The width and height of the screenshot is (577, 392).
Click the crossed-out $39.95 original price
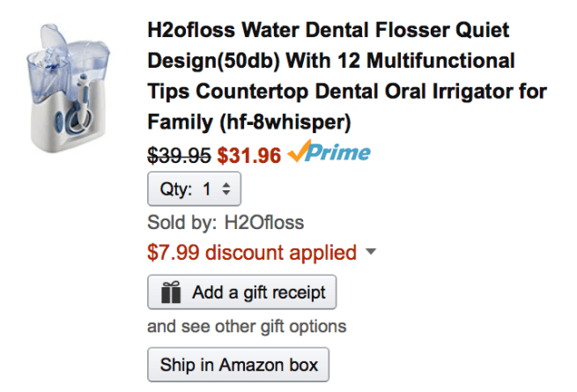[179, 155]
